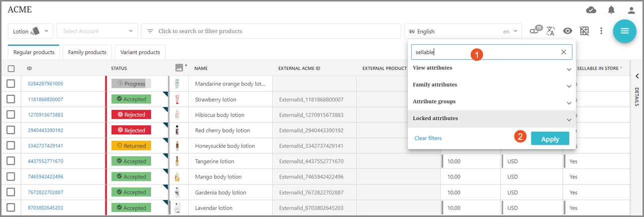Click the Clear filters link
The width and height of the screenshot is (644, 217).
point(428,138)
